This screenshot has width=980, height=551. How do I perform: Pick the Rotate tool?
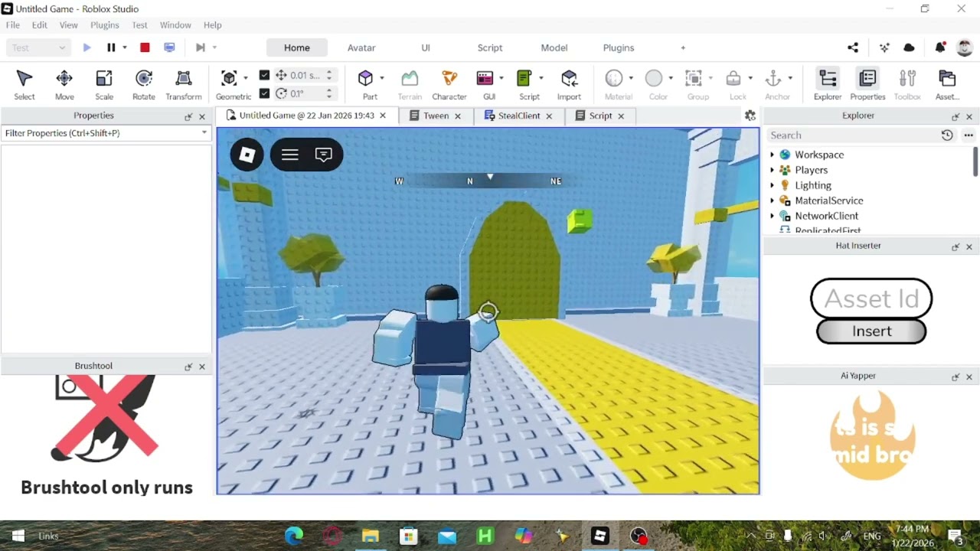point(143,84)
